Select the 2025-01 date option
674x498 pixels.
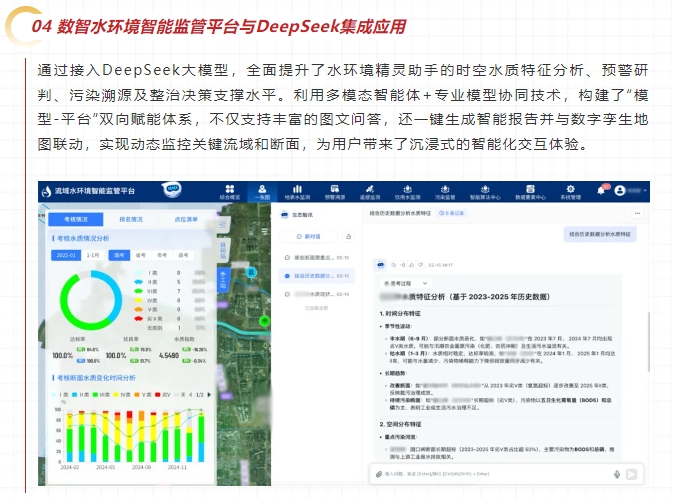pyautogui.click(x=66, y=255)
